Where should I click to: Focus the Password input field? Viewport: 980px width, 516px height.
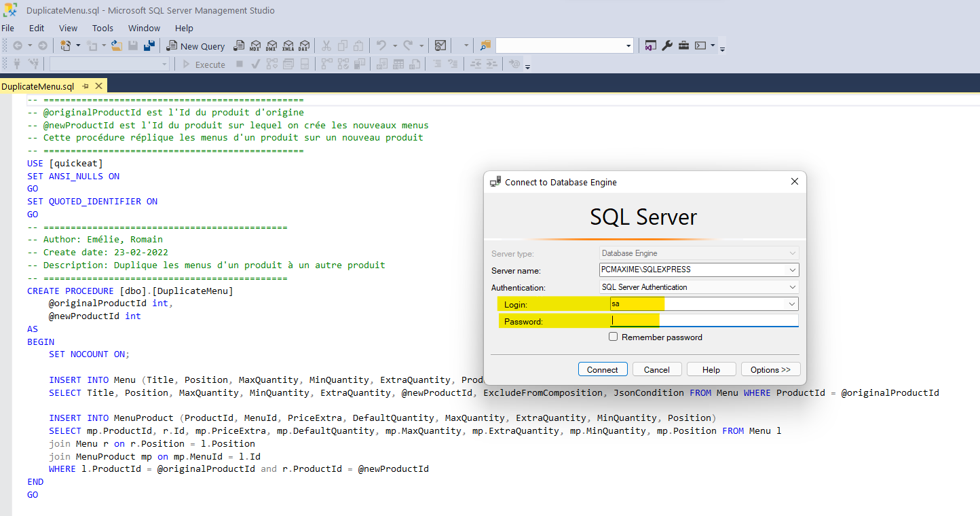tap(704, 320)
